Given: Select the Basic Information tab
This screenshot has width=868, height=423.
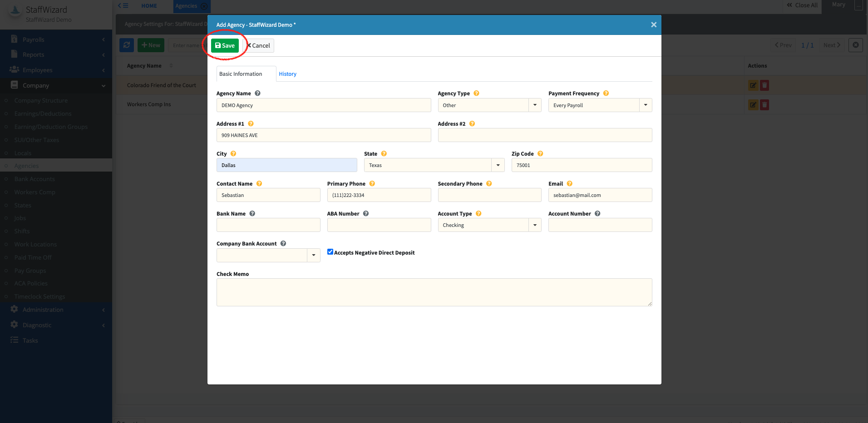Looking at the screenshot, I should coord(241,74).
